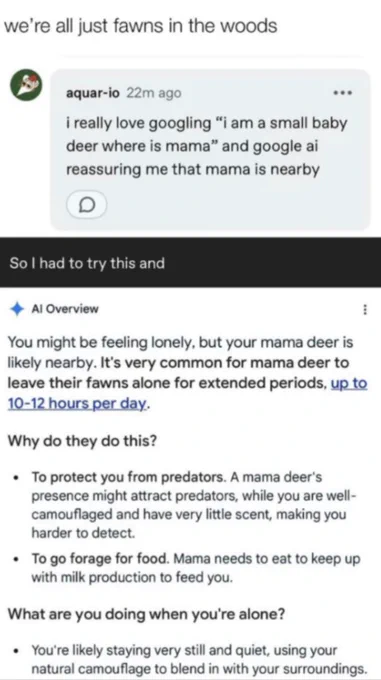Click the 'staying very still and quiet' bullet
Screen dimensions: 381x680
199,659
